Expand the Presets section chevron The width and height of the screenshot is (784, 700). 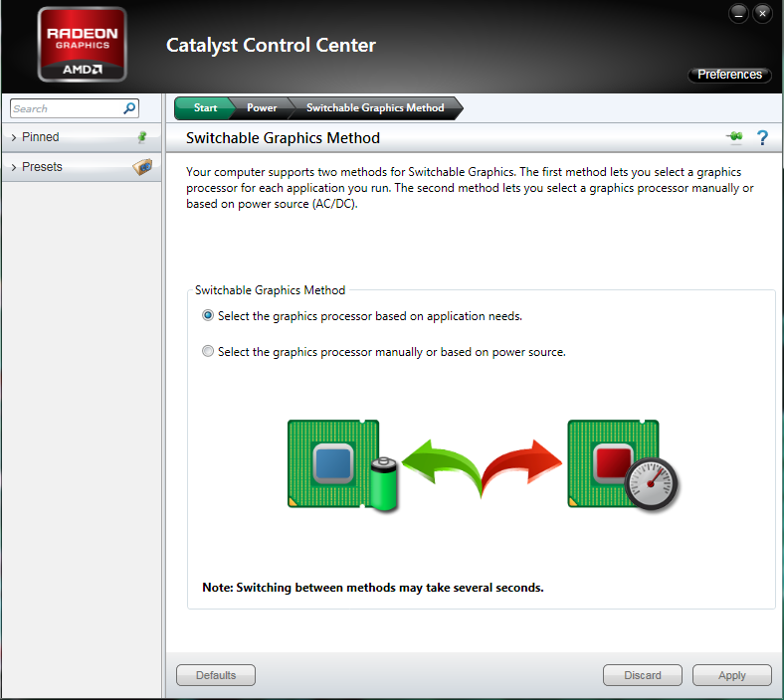[14, 167]
